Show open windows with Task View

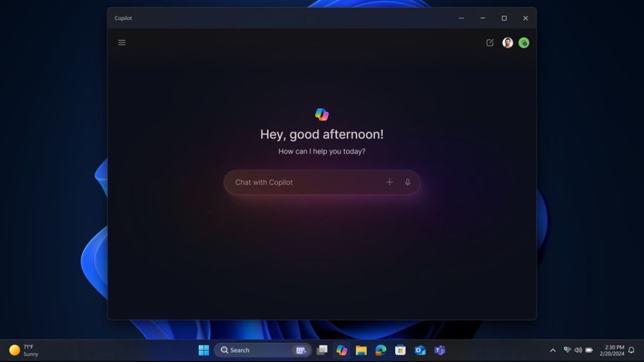pos(322,350)
